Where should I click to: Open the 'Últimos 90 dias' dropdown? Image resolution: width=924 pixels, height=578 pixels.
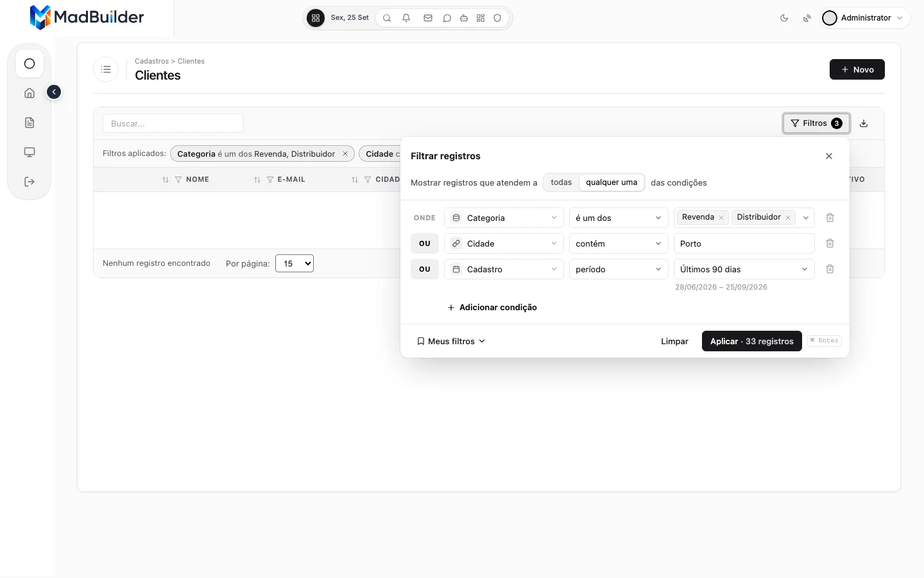pos(744,269)
